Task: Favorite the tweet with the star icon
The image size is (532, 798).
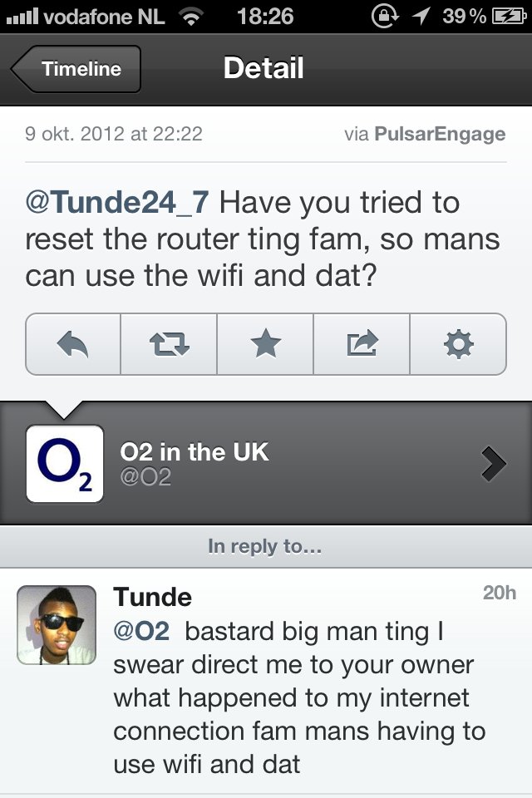Action: 265,343
